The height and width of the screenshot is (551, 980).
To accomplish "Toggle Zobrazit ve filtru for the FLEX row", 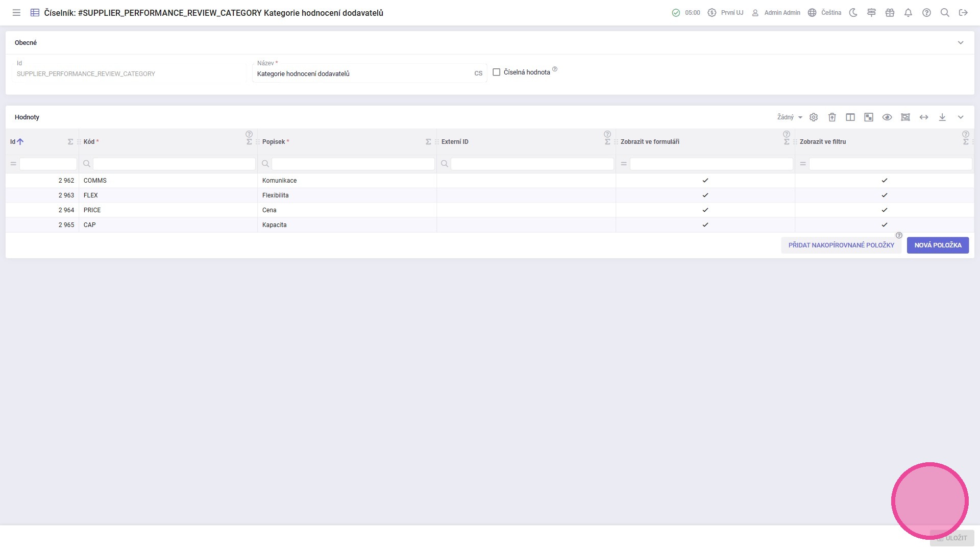I will (885, 195).
